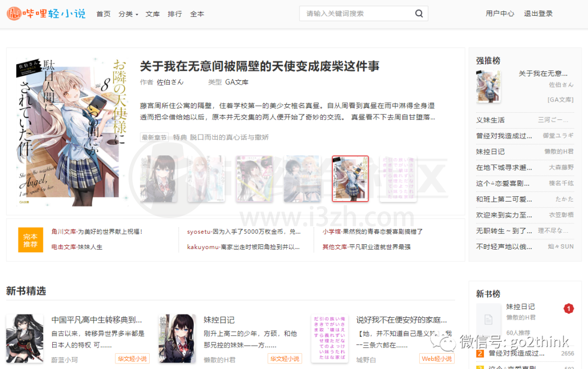Viewport: 588px width, 369px height.
Task: Go to 首页 in navigation
Action: [103, 14]
